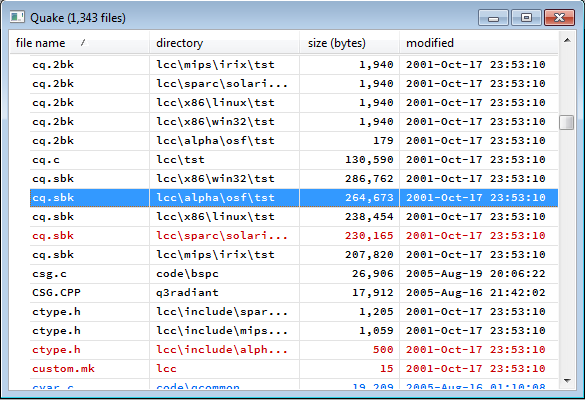Viewport: 585px width, 400px height.
Task: Select the custom.mk file row
Action: point(294,369)
